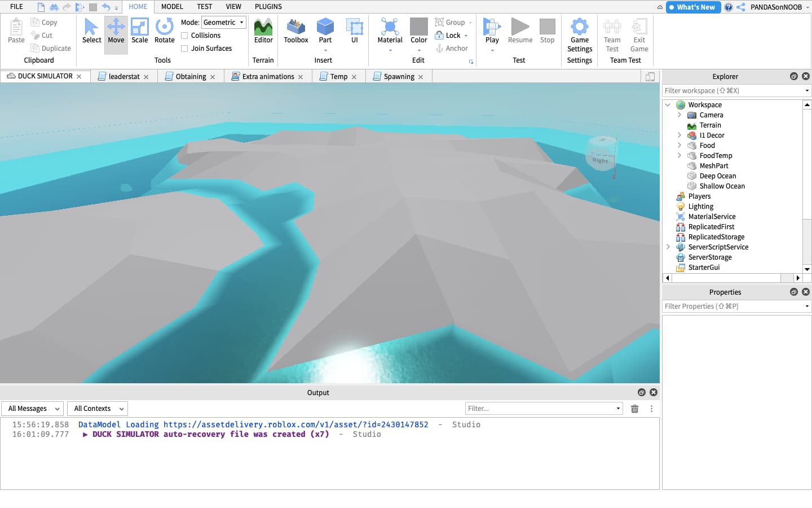This screenshot has width=812, height=508.
Task: Open the FILE menu
Action: 17,7
